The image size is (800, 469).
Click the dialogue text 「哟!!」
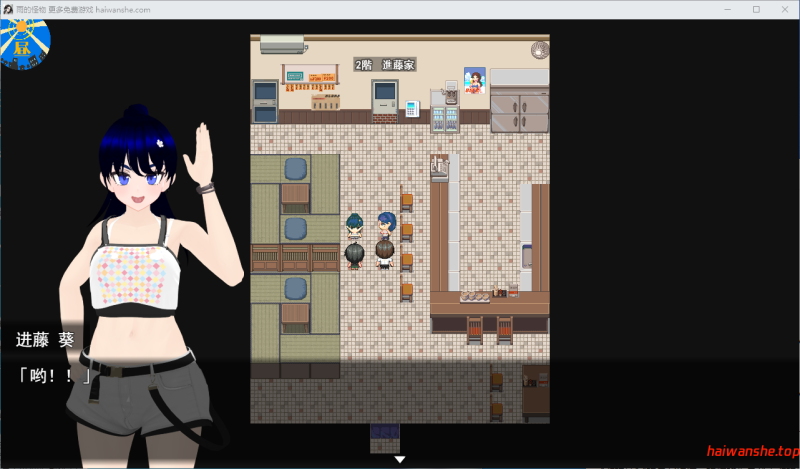[x=53, y=376]
